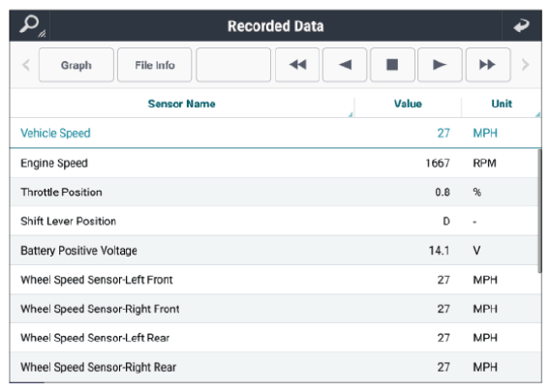Open the Graph view

pos(77,65)
